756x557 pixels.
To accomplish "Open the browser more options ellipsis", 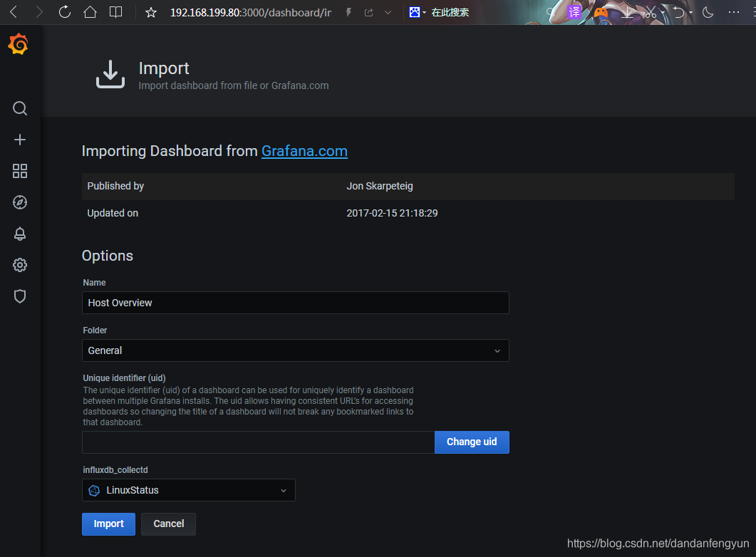I will click(734, 12).
